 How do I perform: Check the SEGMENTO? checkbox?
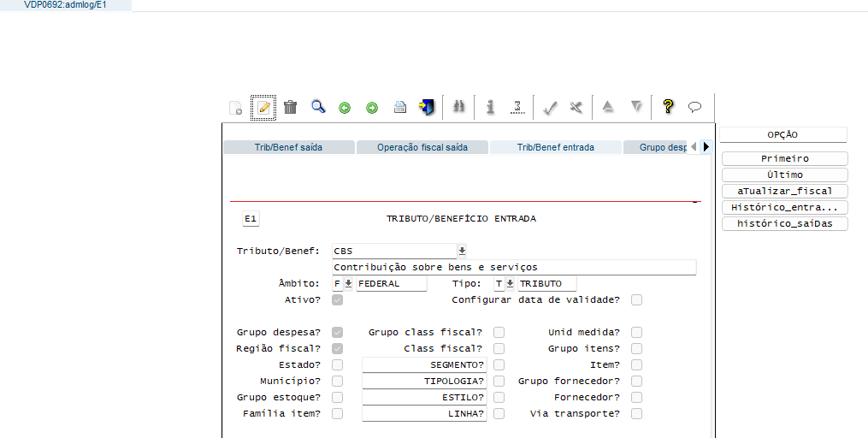(499, 364)
